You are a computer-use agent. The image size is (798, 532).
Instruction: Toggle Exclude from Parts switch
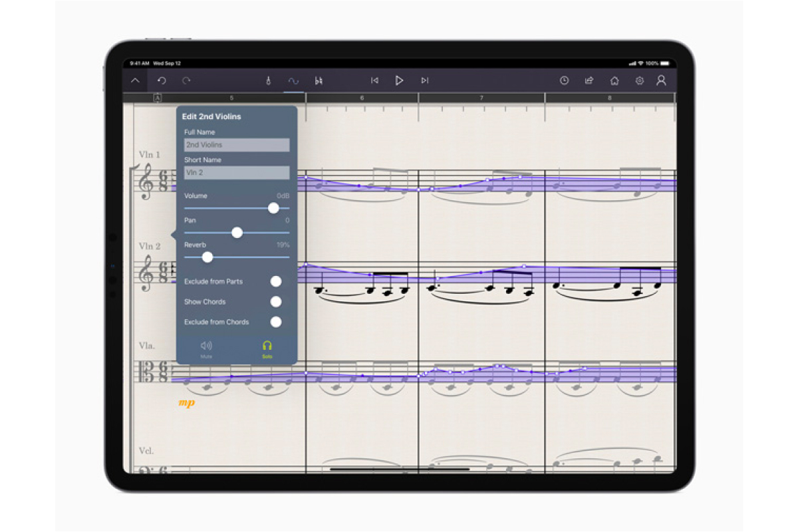click(275, 281)
